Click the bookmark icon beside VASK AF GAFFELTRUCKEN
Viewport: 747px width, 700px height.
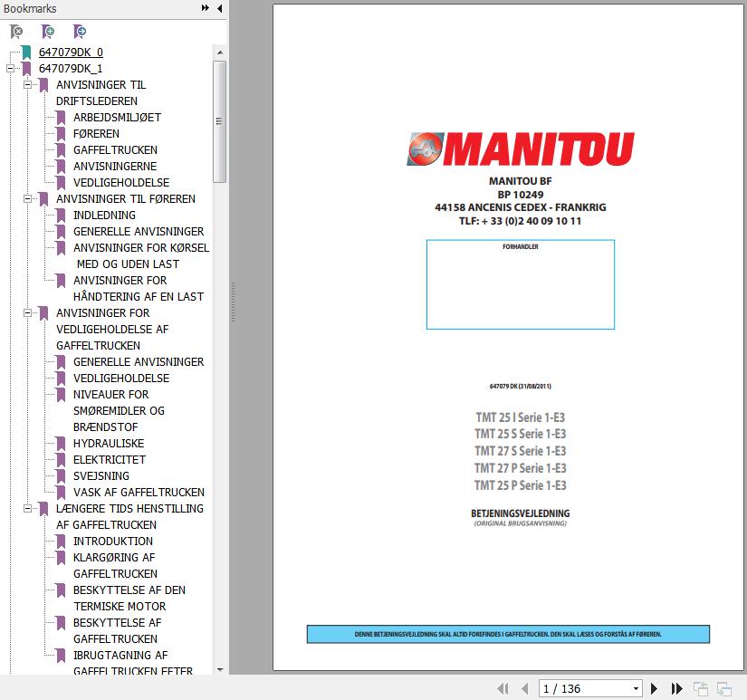pyautogui.click(x=61, y=493)
